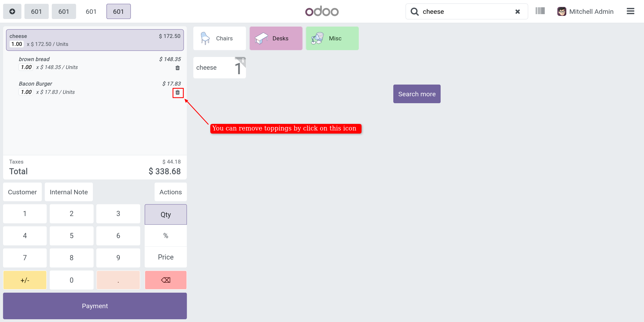Click in the cheese search field

(x=466, y=12)
